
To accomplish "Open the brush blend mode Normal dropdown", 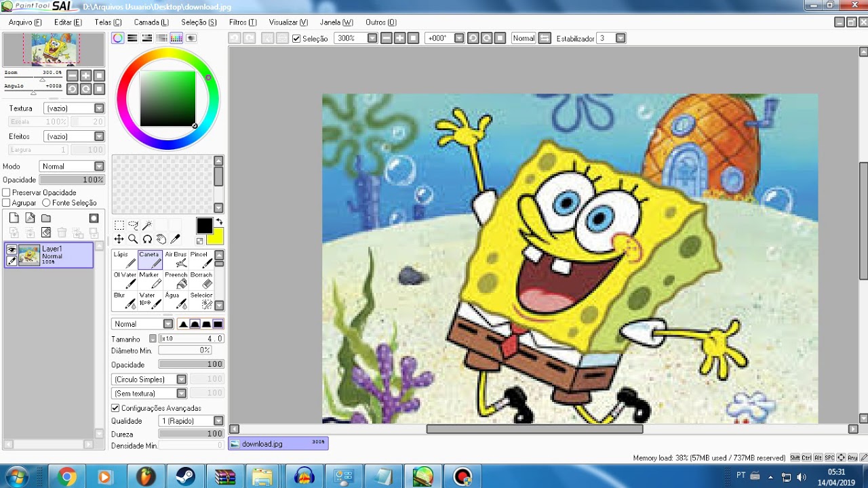I will pos(142,324).
